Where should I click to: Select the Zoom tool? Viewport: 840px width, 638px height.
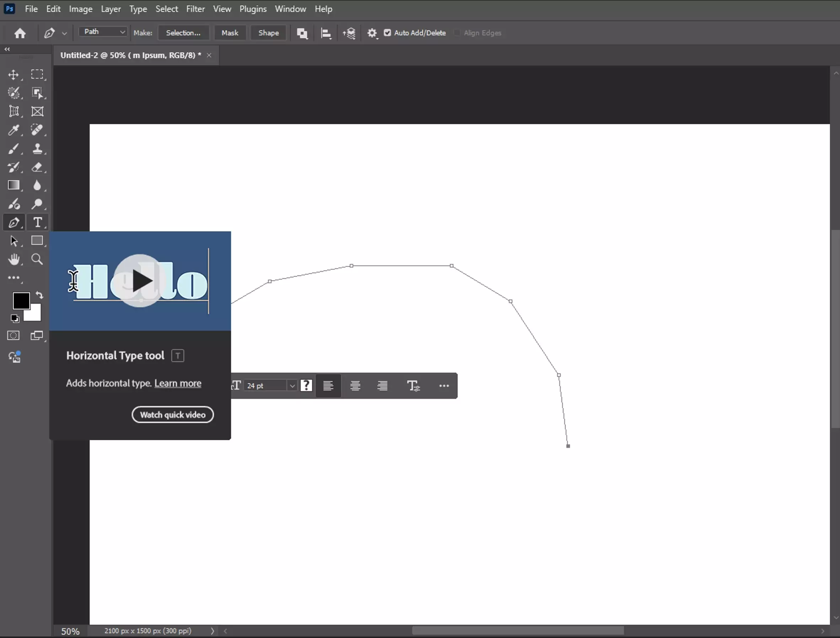[37, 259]
